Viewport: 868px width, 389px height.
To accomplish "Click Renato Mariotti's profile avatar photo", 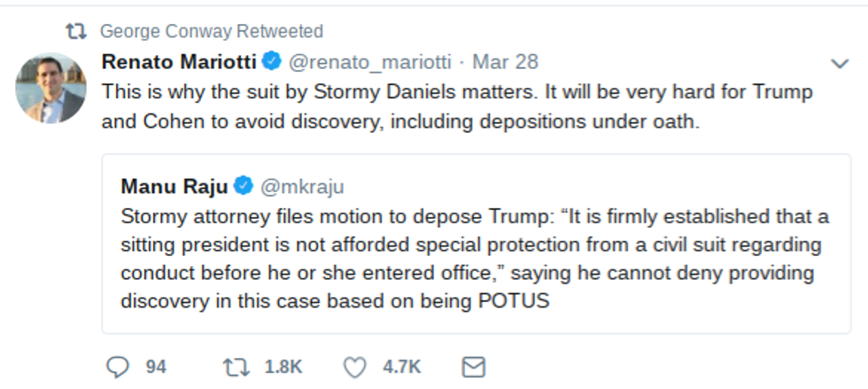I will [50, 89].
